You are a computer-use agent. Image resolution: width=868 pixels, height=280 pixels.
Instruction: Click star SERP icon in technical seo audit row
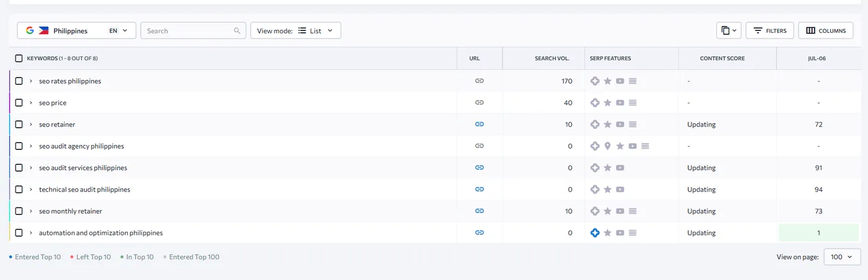pyautogui.click(x=608, y=190)
